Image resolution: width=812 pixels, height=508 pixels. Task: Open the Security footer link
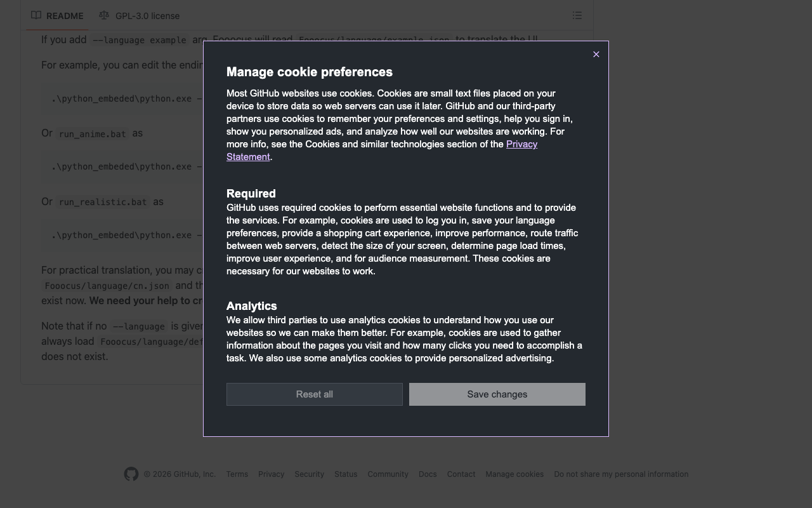pyautogui.click(x=310, y=474)
